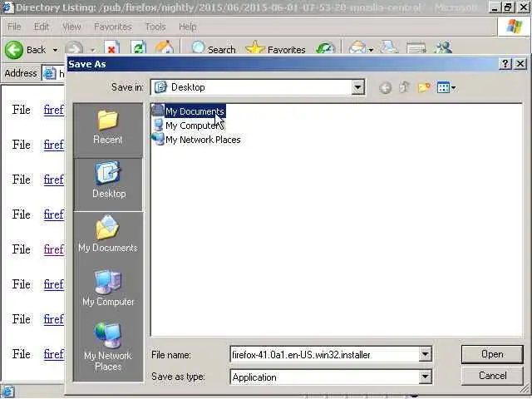Go to last folder visited icon
The width and height of the screenshot is (532, 399).
[x=386, y=88]
